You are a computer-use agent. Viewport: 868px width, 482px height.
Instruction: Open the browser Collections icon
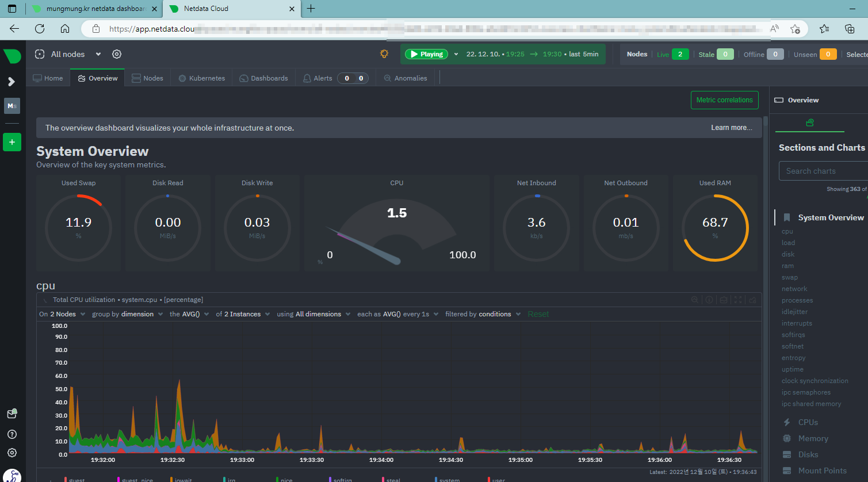coord(850,29)
